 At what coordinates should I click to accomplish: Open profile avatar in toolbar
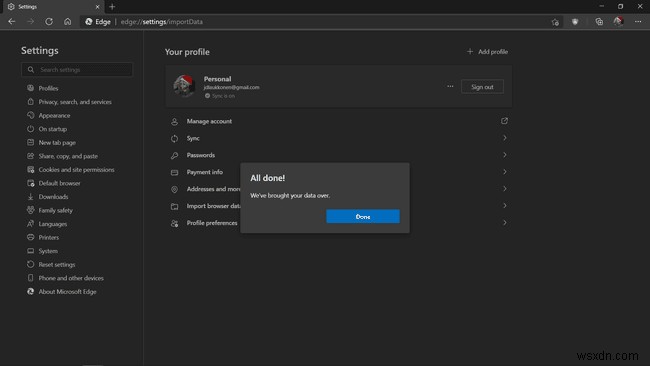(x=618, y=22)
